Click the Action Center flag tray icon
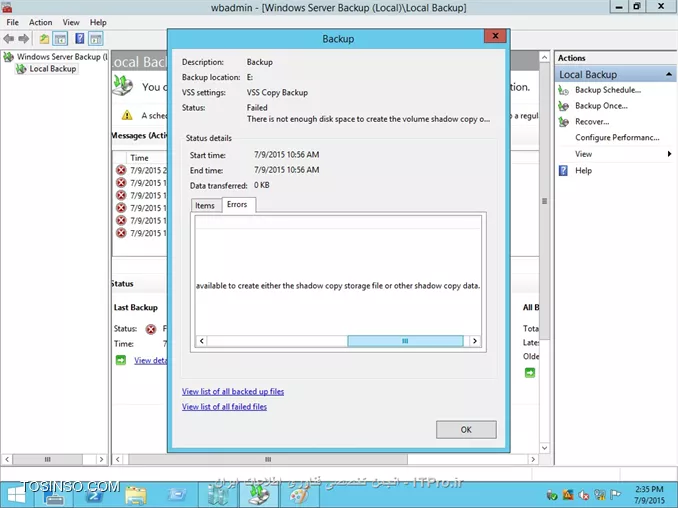Viewport: 678px width, 508px height. tap(616, 494)
